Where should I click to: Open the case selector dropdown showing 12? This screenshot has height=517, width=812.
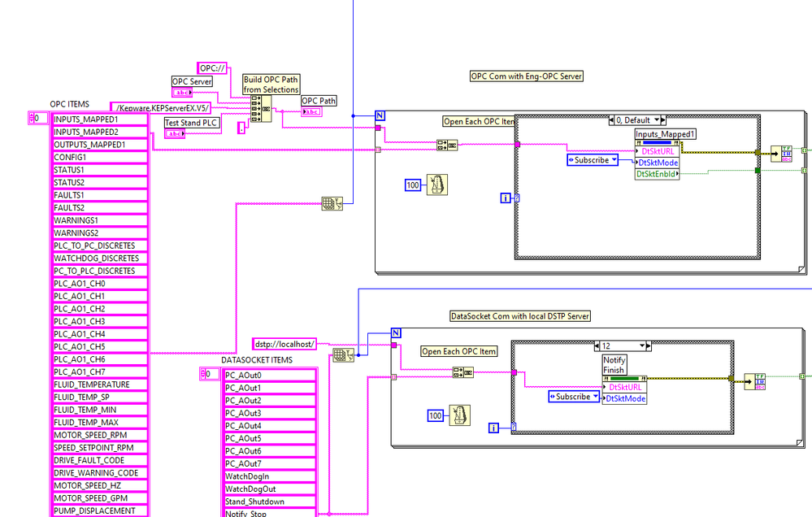click(x=642, y=345)
